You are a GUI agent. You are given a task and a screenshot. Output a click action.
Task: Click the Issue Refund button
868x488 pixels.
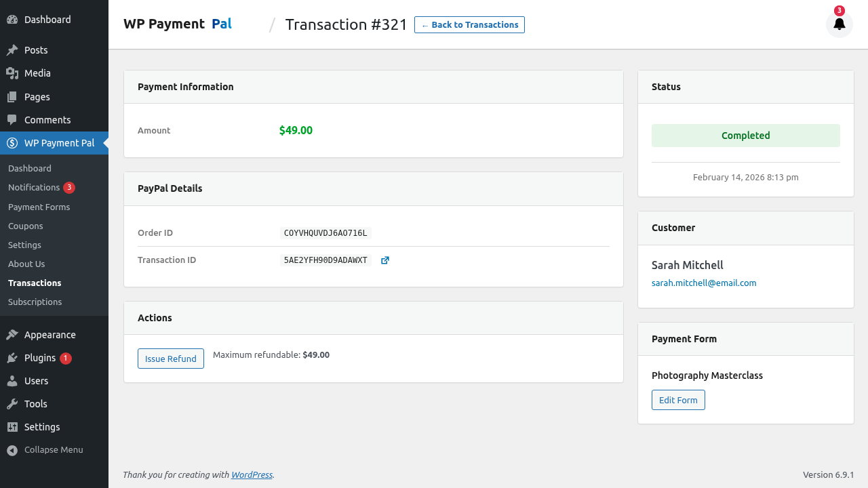pyautogui.click(x=170, y=359)
